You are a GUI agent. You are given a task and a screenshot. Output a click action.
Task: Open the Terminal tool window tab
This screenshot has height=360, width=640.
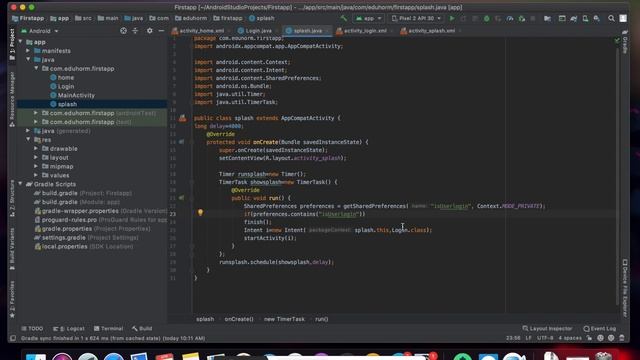click(x=108, y=329)
